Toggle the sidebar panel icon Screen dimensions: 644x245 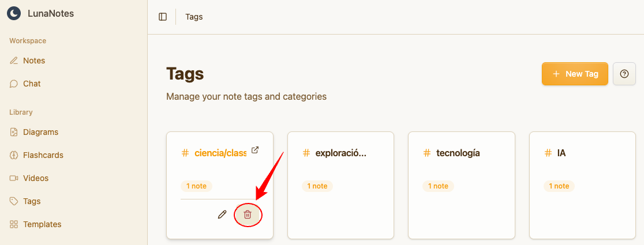[163, 17]
